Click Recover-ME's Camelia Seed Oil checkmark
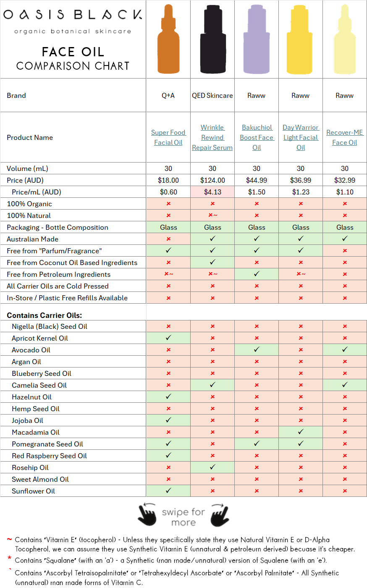This screenshot has height=588, width=367. [345, 385]
